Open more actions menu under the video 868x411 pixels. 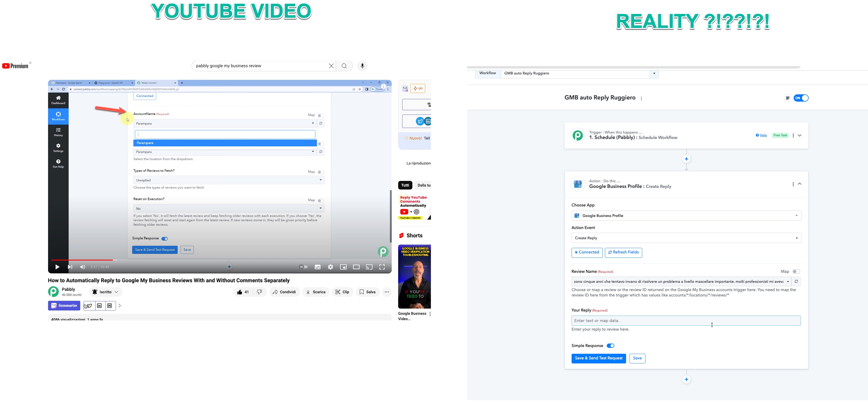[x=387, y=292]
